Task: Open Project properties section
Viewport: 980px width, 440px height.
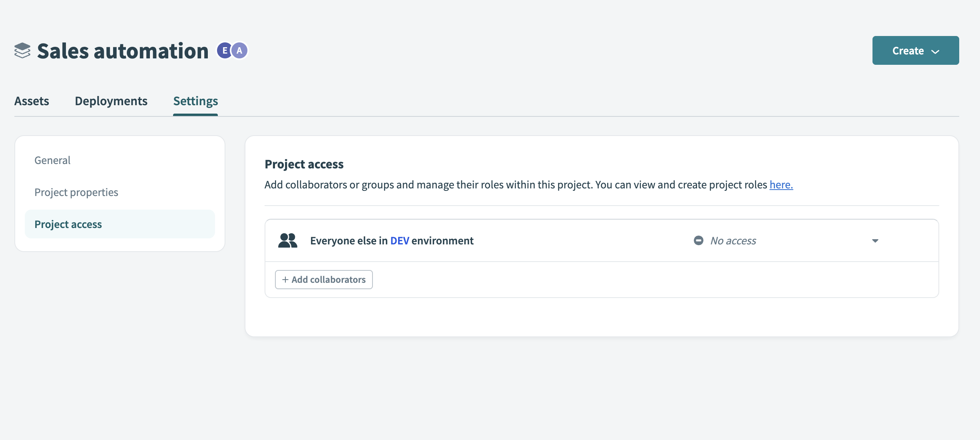Action: (76, 192)
